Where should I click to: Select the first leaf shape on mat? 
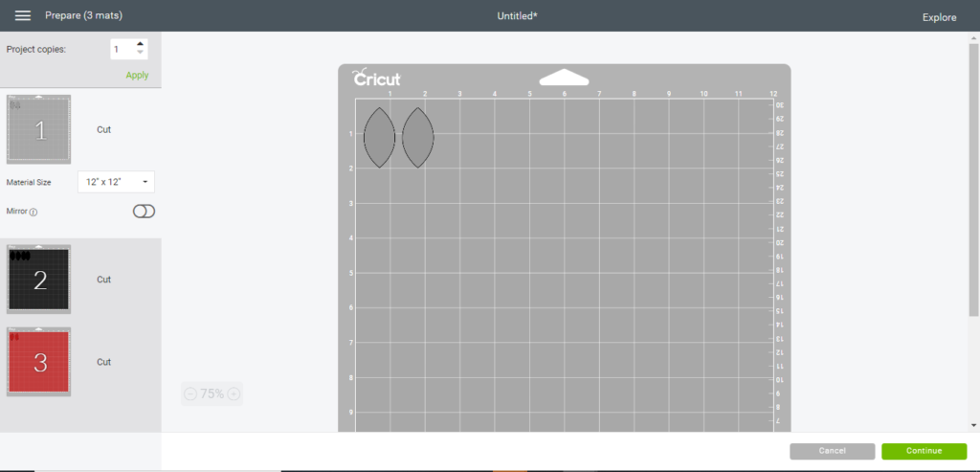pos(379,138)
